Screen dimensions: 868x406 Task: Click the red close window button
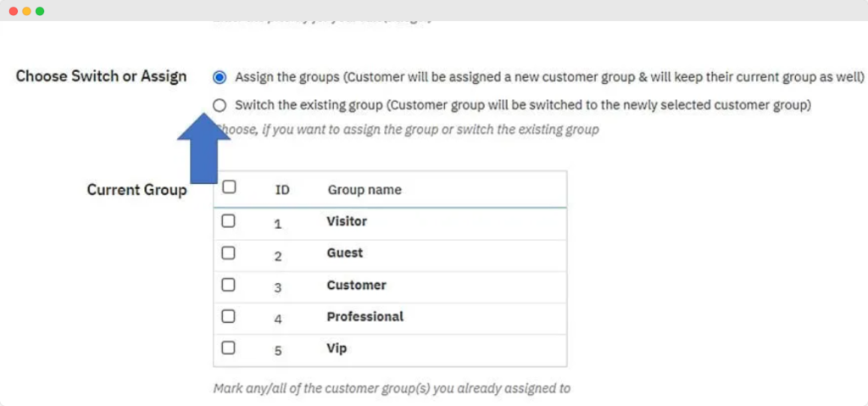(x=14, y=11)
